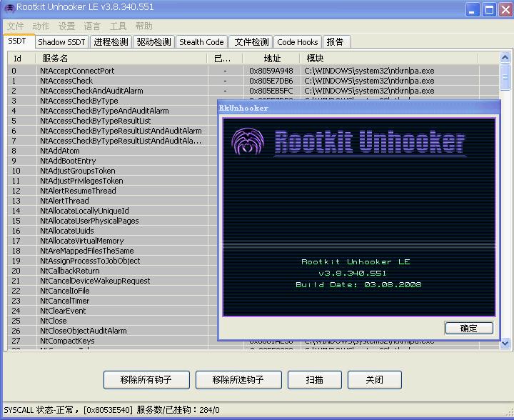The width and height of the screenshot is (514, 420).
Task: Open the 工具 menu
Action: tap(118, 26)
